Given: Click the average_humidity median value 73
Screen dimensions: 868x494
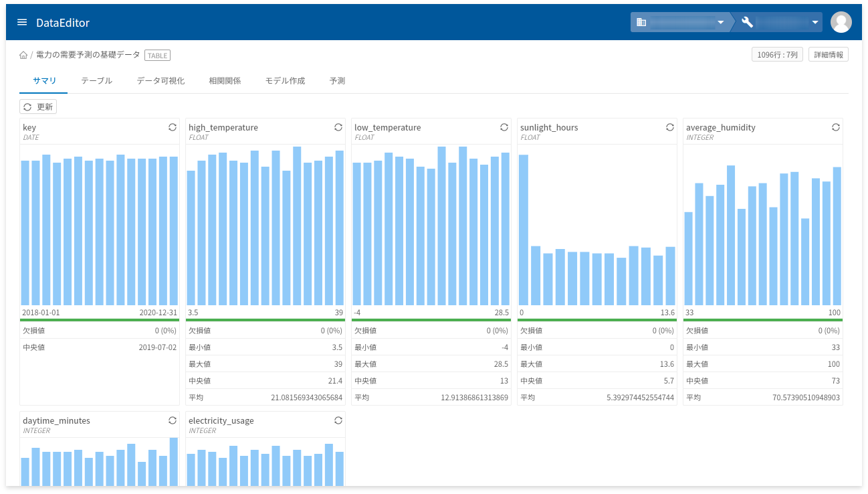Looking at the screenshot, I should [835, 381].
